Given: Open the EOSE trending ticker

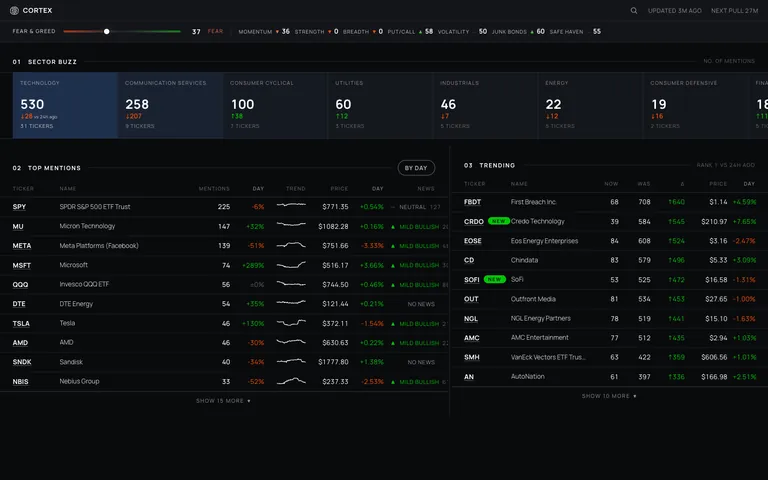Looking at the screenshot, I should coord(473,241).
